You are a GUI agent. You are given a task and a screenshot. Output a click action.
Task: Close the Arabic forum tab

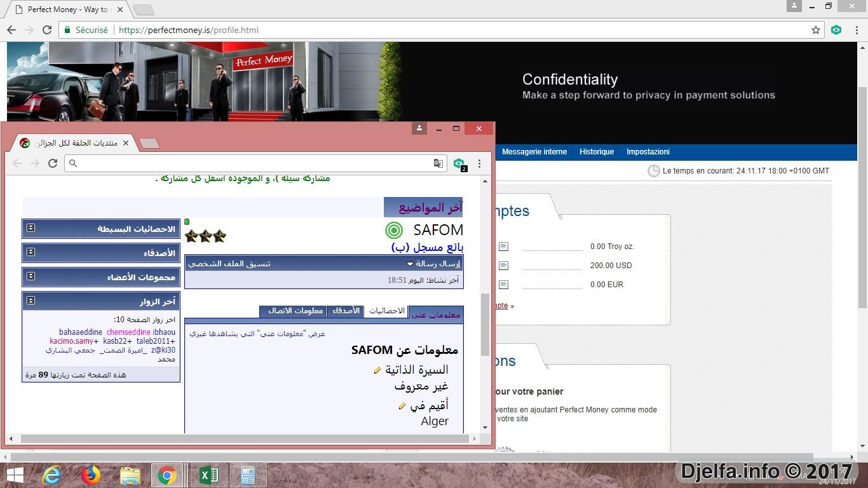click(x=125, y=143)
